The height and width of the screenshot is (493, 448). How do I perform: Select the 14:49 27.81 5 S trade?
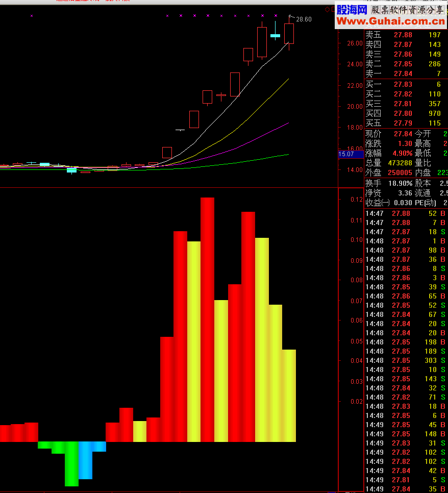point(406,480)
